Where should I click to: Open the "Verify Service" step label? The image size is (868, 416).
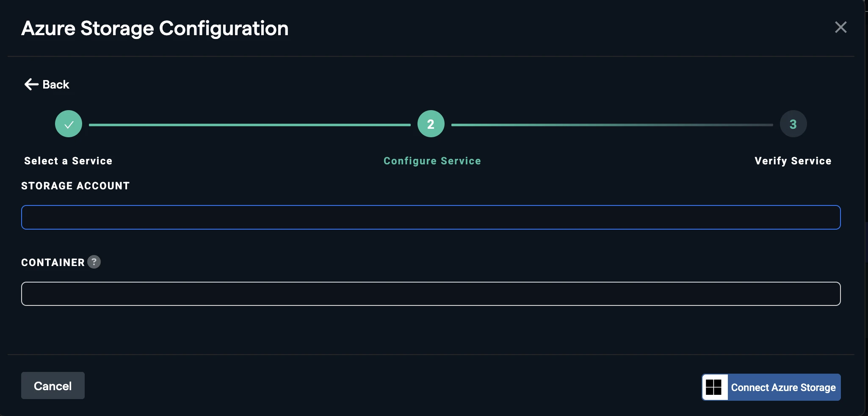click(793, 161)
